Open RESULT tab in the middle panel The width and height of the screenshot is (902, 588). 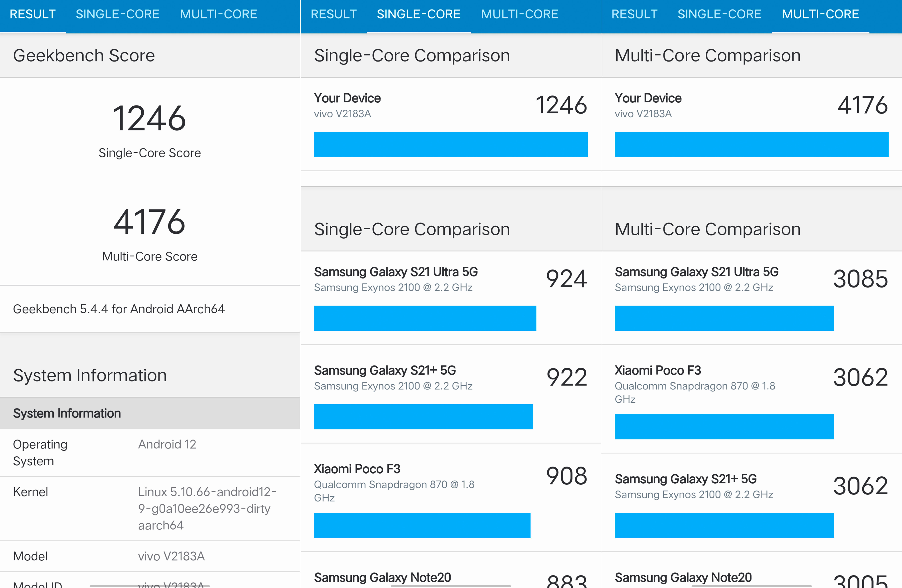point(334,14)
